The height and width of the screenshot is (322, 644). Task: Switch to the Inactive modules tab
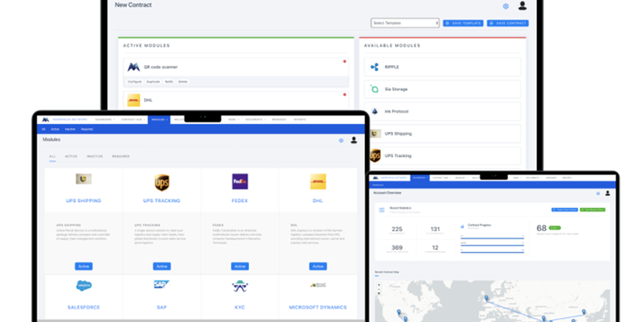[94, 156]
